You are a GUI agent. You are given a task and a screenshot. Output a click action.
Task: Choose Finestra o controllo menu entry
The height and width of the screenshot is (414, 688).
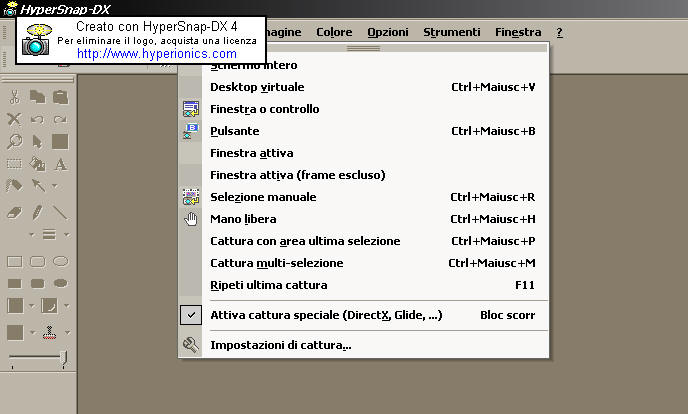coord(264,109)
